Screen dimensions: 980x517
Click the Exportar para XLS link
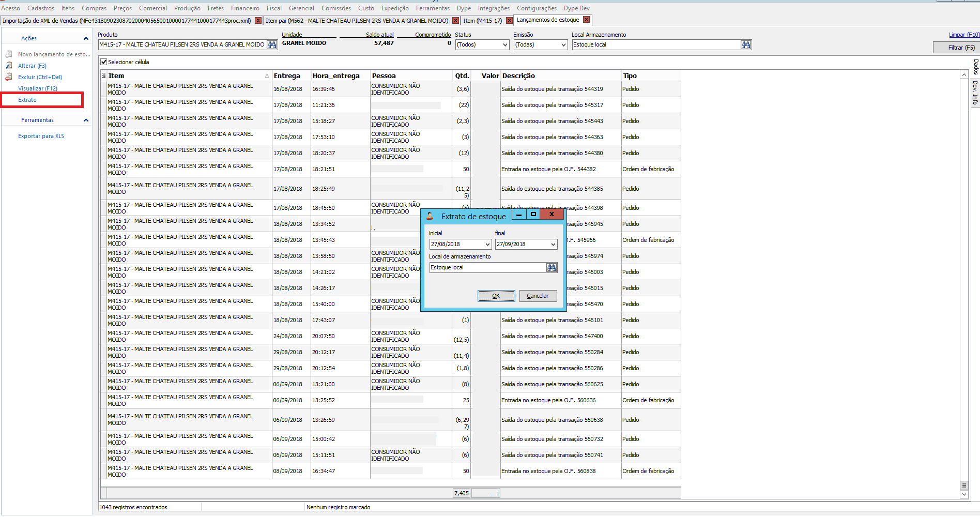click(x=41, y=136)
